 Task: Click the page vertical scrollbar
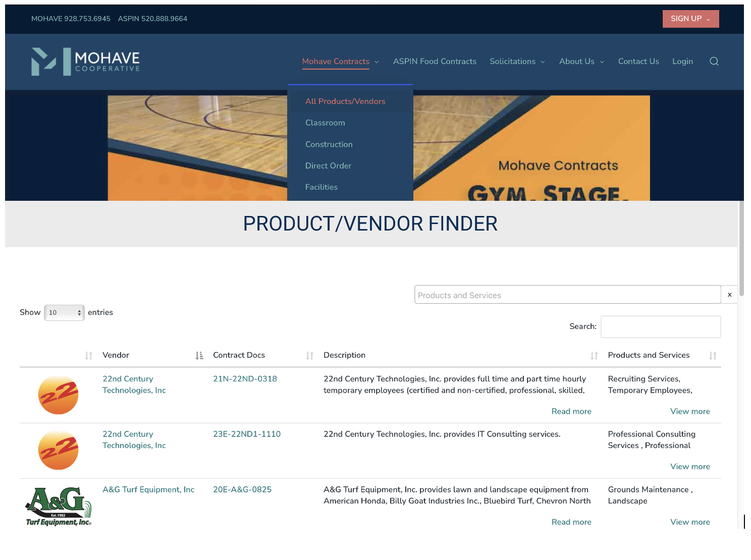click(741, 248)
